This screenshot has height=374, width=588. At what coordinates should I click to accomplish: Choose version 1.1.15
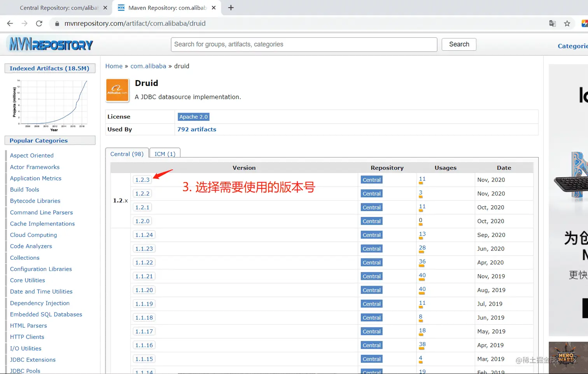(144, 359)
